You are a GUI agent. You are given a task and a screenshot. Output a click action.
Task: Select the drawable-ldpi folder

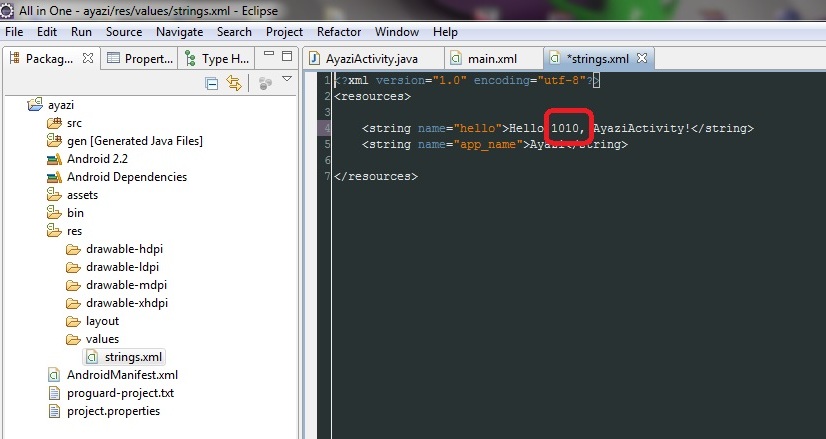(122, 267)
